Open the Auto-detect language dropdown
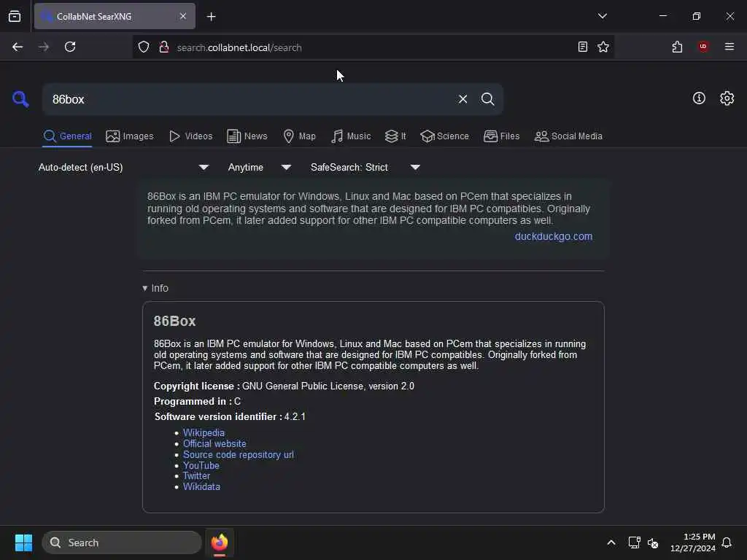747x560 pixels. 124,167
